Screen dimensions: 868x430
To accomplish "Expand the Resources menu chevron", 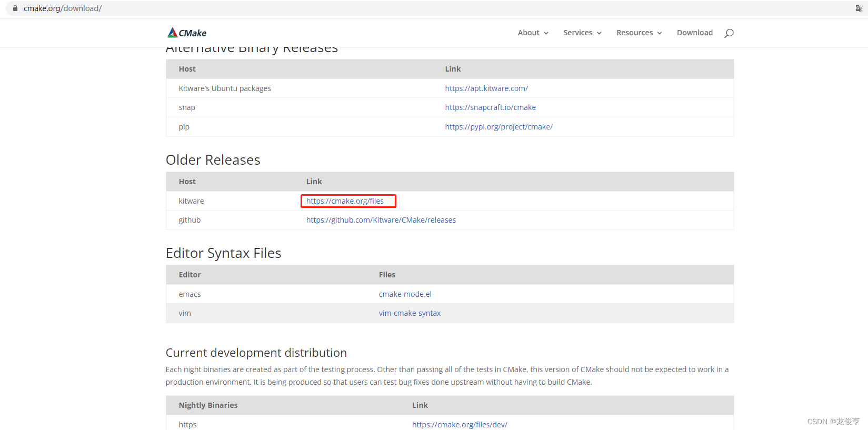I will (660, 33).
